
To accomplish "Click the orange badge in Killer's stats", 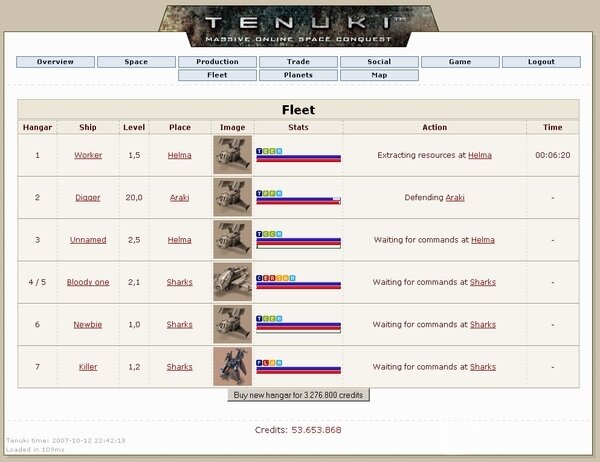I will pos(272,363).
